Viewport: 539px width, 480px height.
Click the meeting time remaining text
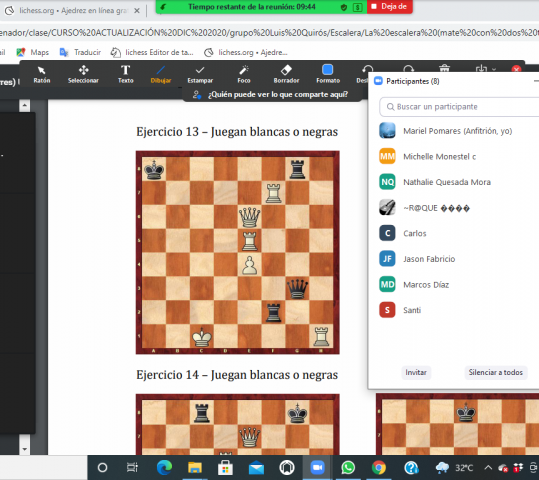[252, 7]
